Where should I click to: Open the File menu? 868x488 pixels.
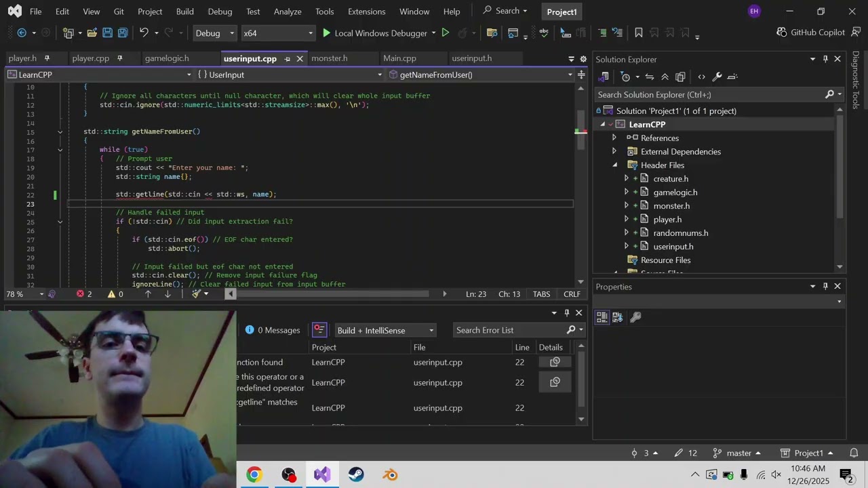35,12
